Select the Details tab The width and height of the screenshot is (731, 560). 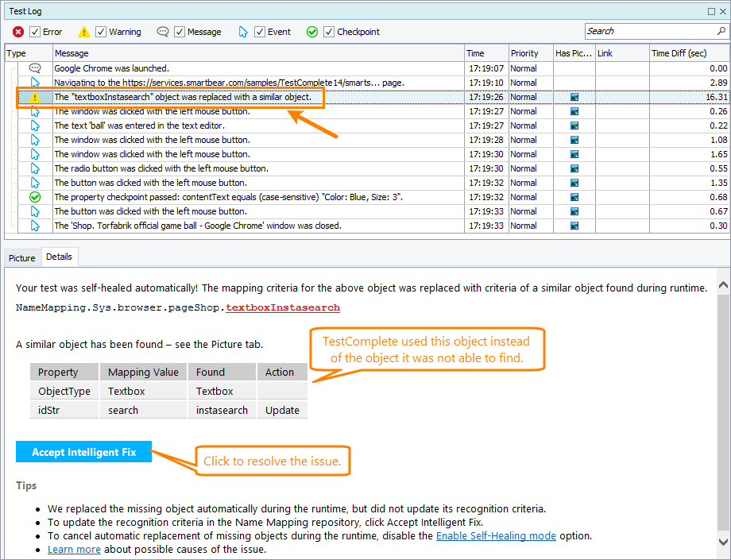point(59,257)
